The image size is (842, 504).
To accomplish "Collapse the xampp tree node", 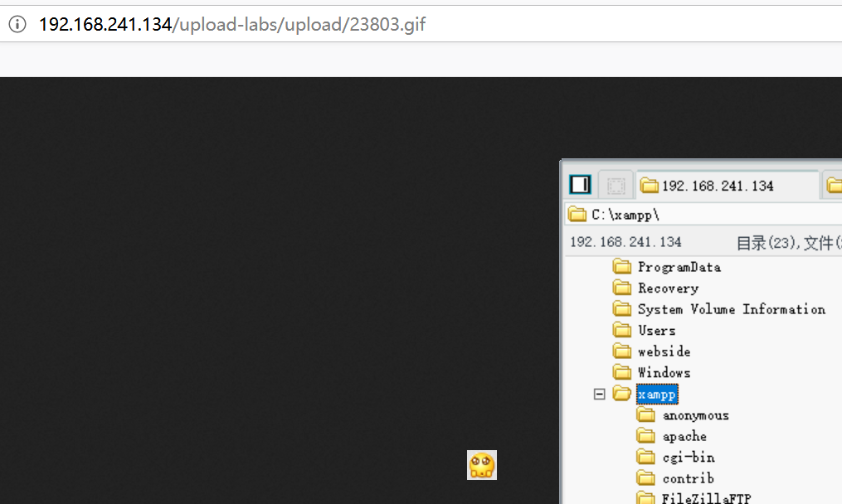I will (599, 395).
